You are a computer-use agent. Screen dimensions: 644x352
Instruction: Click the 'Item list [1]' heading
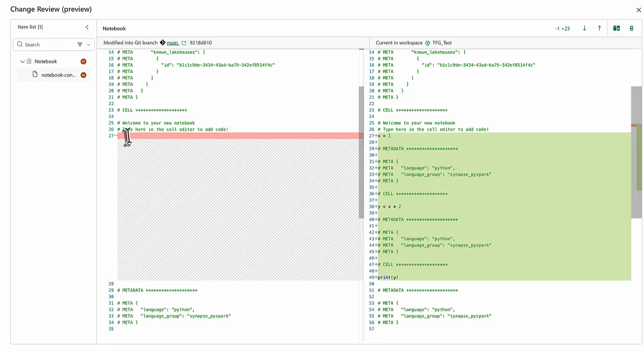(30, 27)
